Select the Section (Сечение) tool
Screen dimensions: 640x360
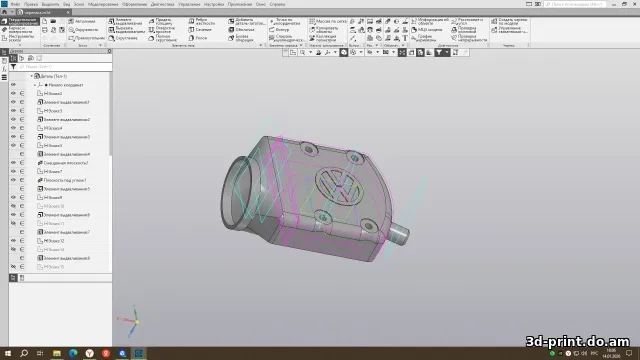point(200,29)
